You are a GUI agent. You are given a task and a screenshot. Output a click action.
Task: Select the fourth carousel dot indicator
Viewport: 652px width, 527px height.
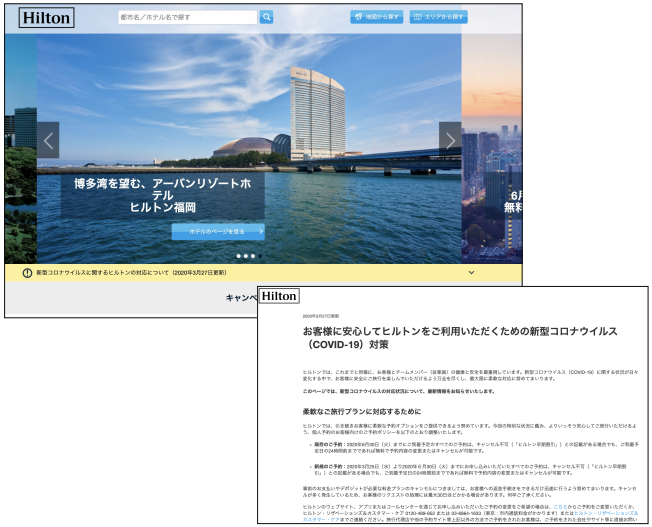tap(260, 256)
